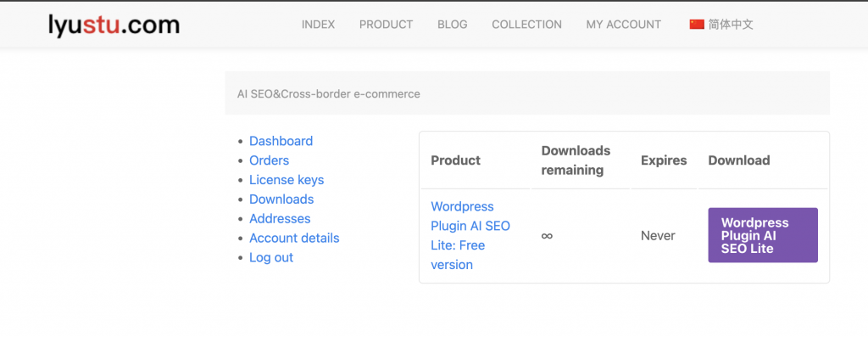Click the Log out link
This screenshot has height=337, width=868.
271,257
